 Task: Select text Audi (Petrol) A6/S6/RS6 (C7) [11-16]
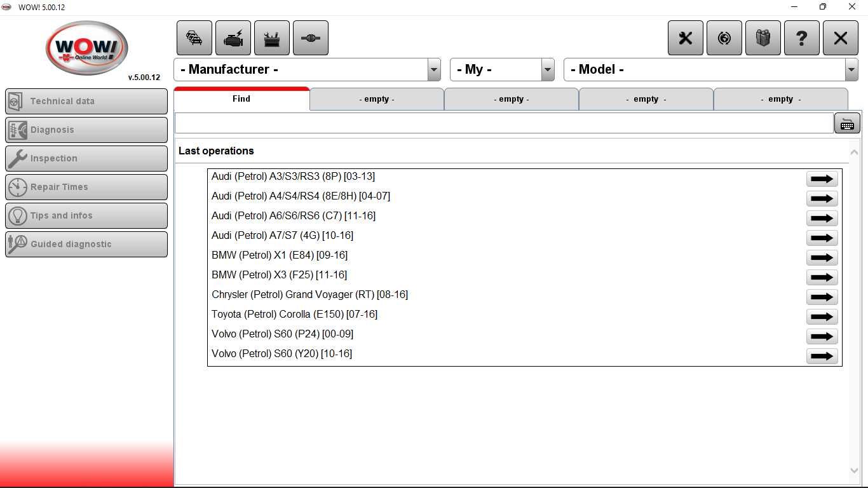294,216
